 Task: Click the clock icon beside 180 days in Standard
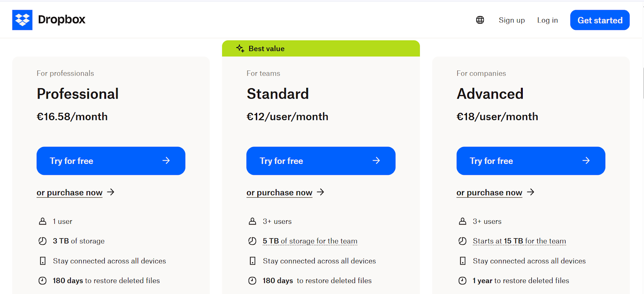(x=252, y=280)
